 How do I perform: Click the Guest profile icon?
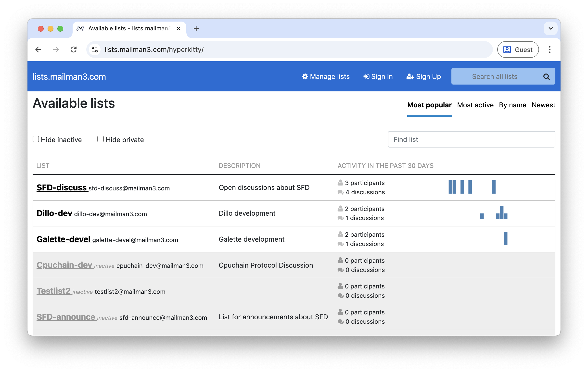click(508, 50)
